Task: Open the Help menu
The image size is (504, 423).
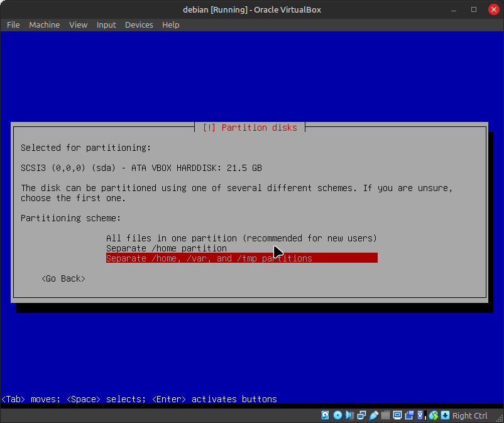Action: coord(171,25)
